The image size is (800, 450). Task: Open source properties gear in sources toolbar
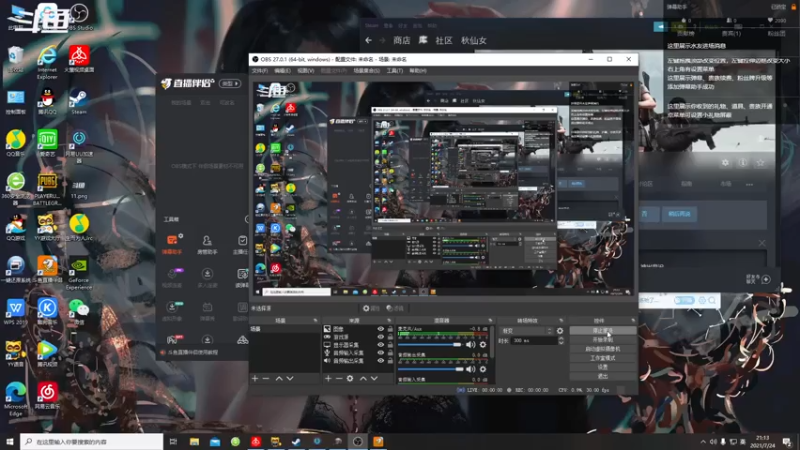350,379
